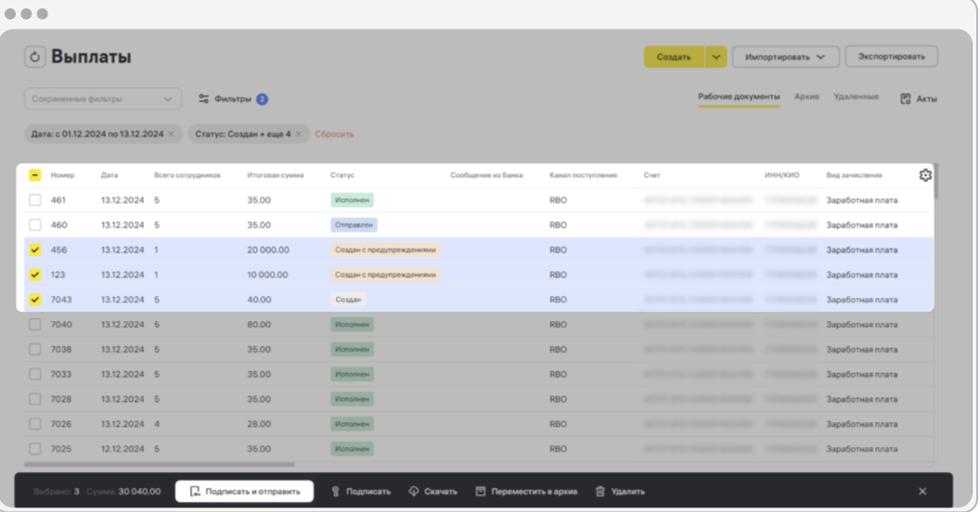The width and height of the screenshot is (980, 512).
Task: Uncheck the checkbox for payment 456
Action: (35, 250)
